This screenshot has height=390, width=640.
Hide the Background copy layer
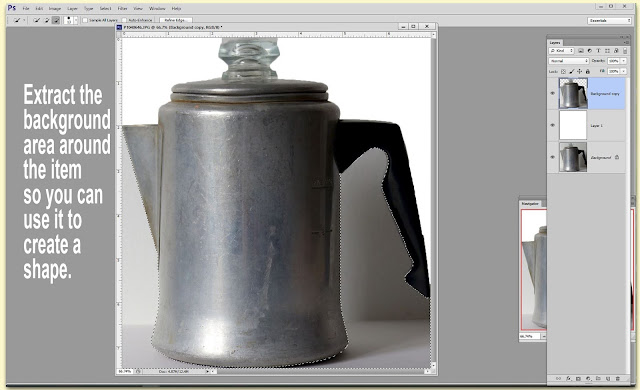click(x=553, y=93)
